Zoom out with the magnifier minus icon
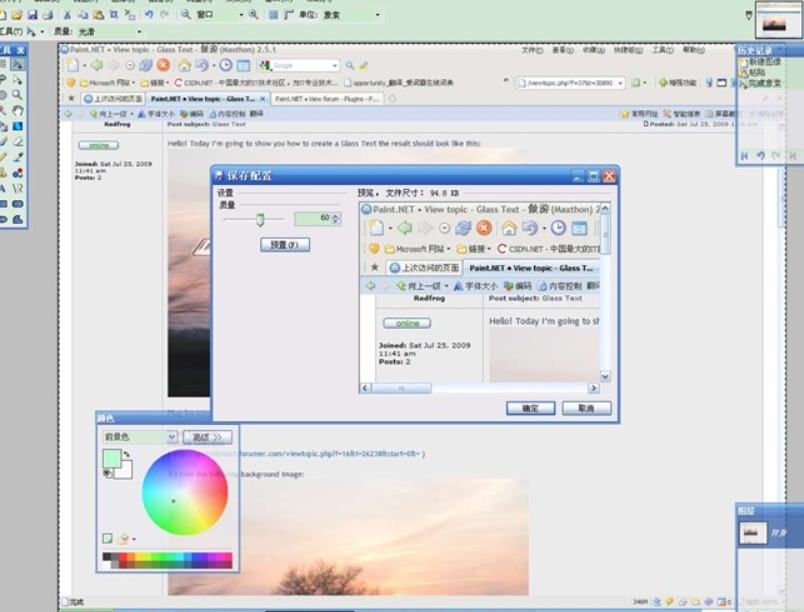Screen dimensions: 804x612 click(186, 15)
